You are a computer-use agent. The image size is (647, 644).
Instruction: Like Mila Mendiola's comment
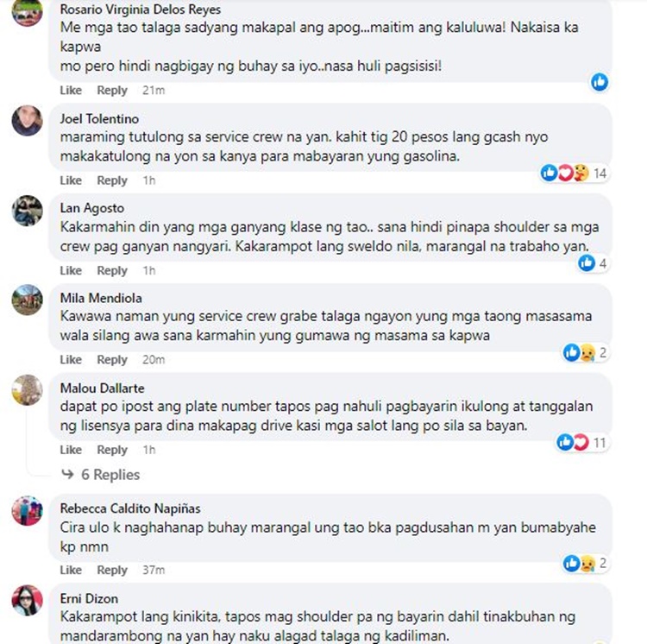click(71, 360)
